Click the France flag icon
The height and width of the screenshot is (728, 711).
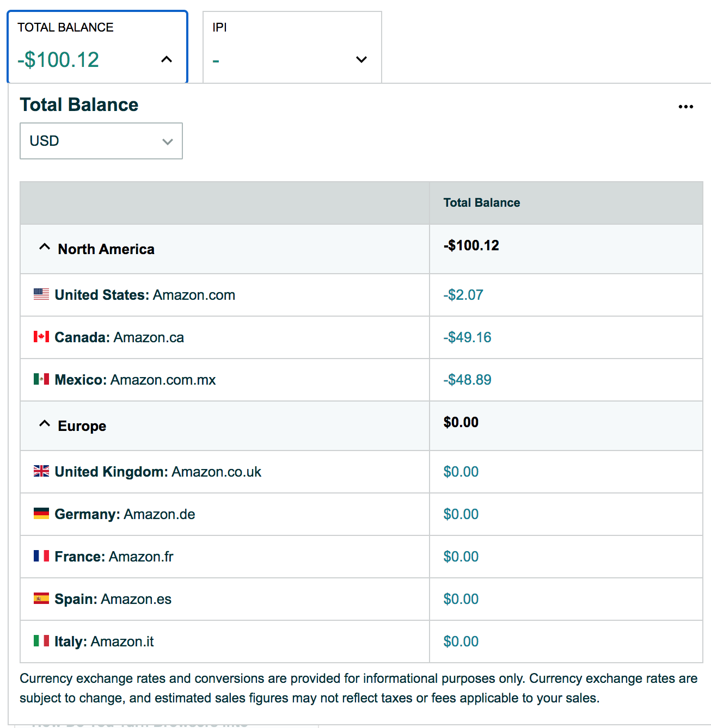(41, 556)
